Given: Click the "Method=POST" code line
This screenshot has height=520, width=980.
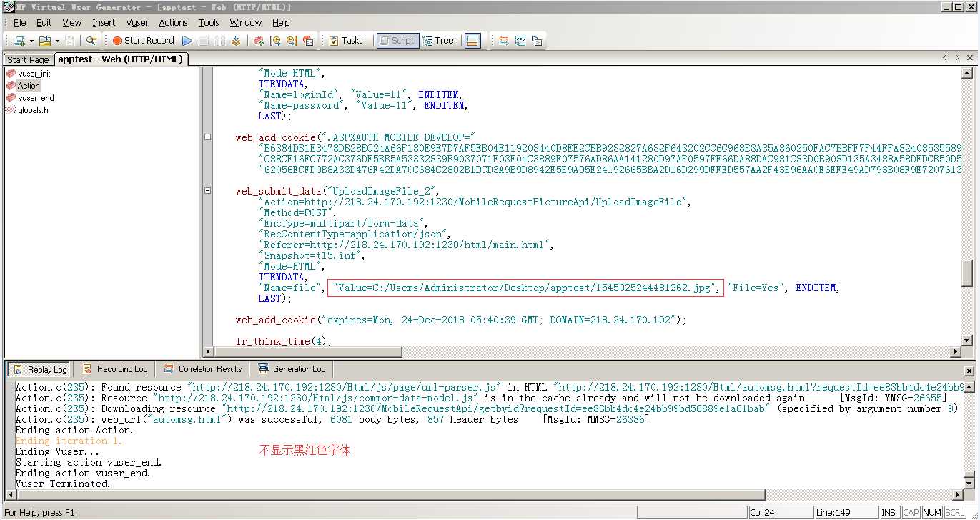Looking at the screenshot, I should pyautogui.click(x=297, y=212).
